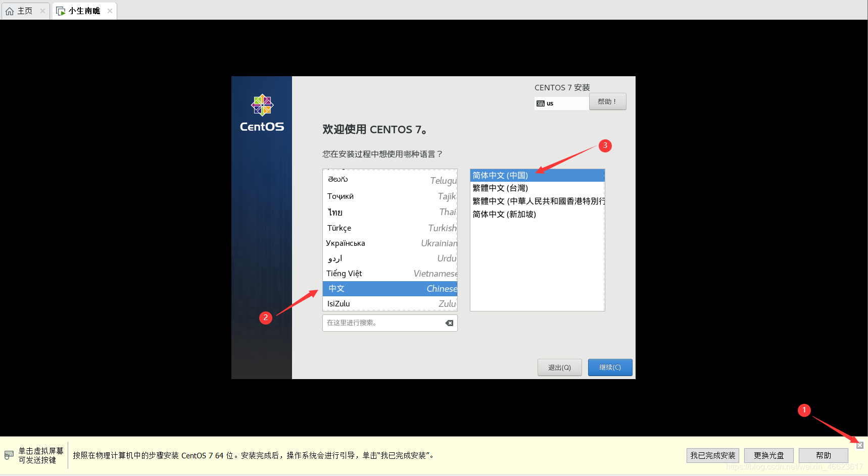This screenshot has height=476, width=868.
Task: Select Türkçe Turkish language
Action: click(x=390, y=228)
